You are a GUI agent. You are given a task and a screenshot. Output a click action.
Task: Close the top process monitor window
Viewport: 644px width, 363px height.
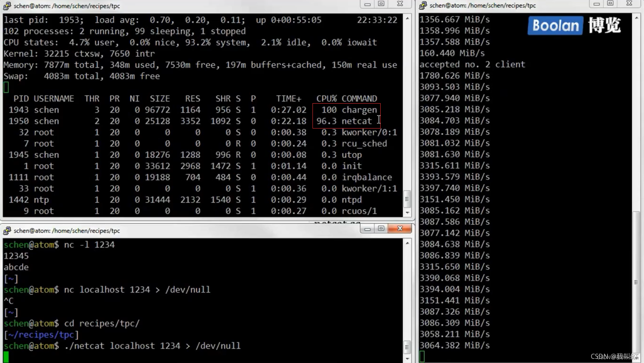pos(400,4)
